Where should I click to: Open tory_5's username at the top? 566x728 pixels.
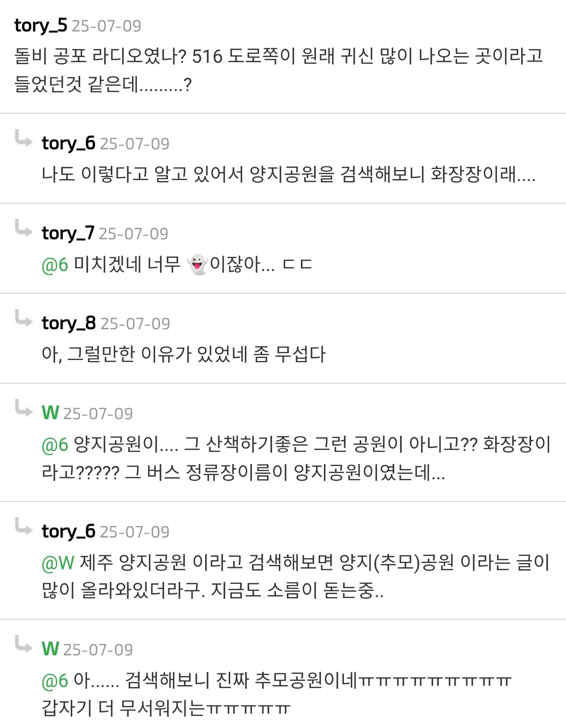tap(41, 25)
